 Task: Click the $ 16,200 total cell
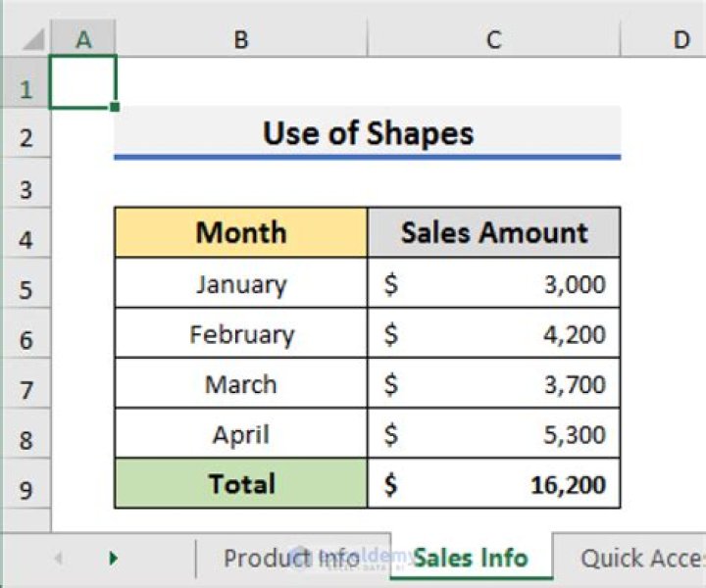tap(494, 483)
